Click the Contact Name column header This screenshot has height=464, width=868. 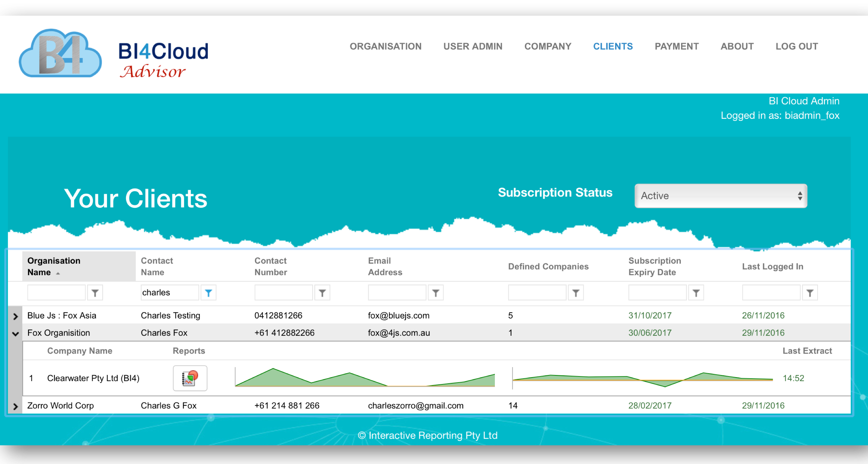click(157, 266)
